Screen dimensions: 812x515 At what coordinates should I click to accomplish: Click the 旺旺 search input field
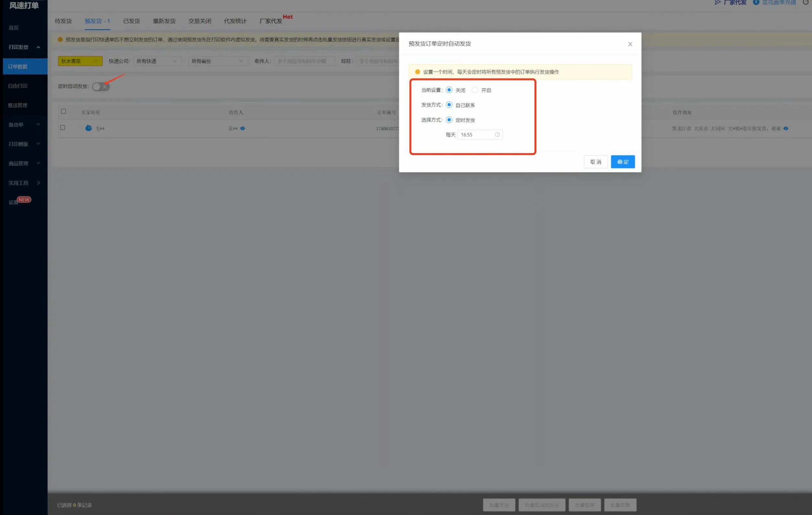(378, 61)
